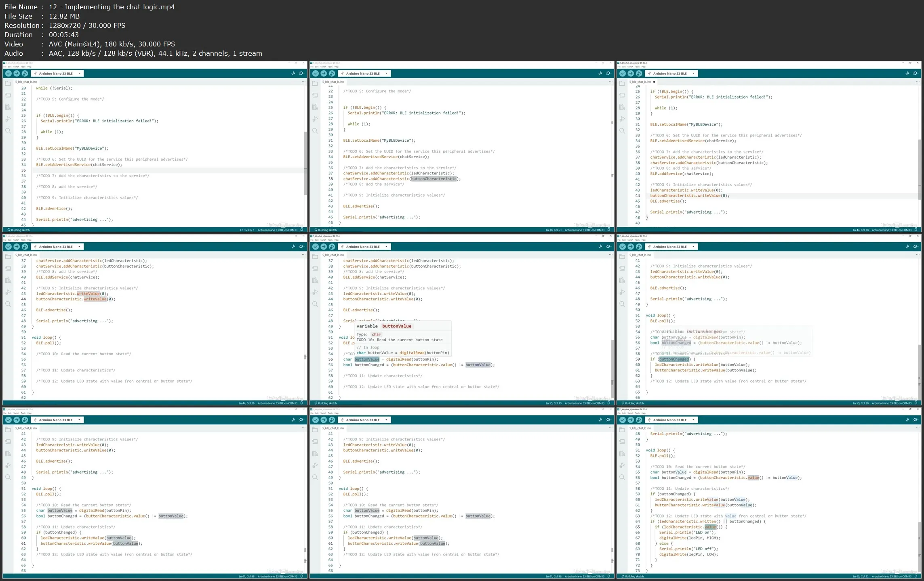Click 'if (buttonChanged) {' line 59 in sixth frame
The height and width of the screenshot is (581, 924).
click(x=673, y=359)
